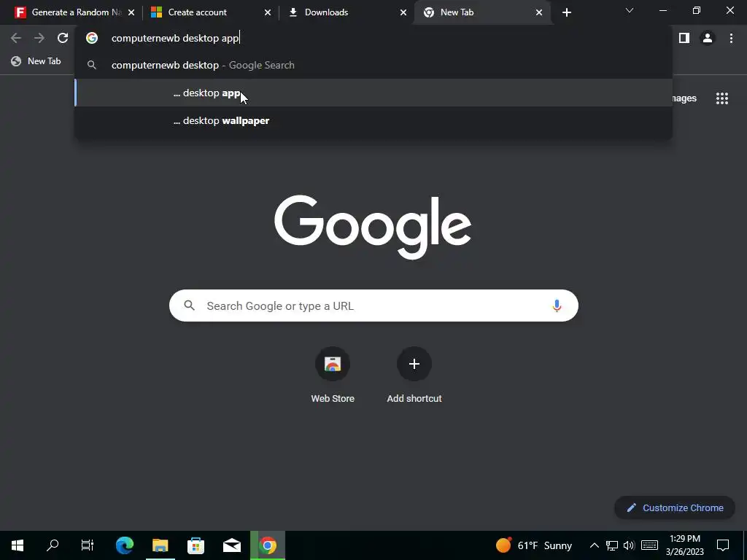The width and height of the screenshot is (747, 560).
Task: Open the notification center icon
Action: tap(723, 545)
